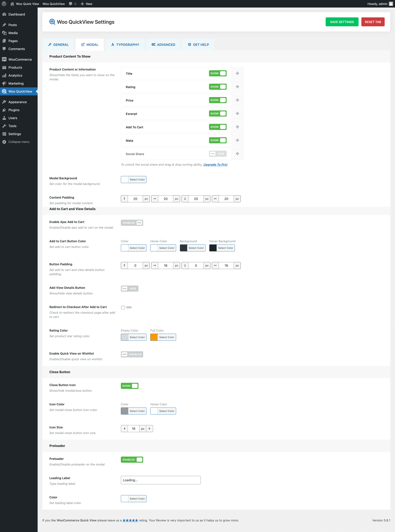Open the Get Help tab
Image resolution: width=395 pixels, height=532 pixels.
[x=198, y=45]
